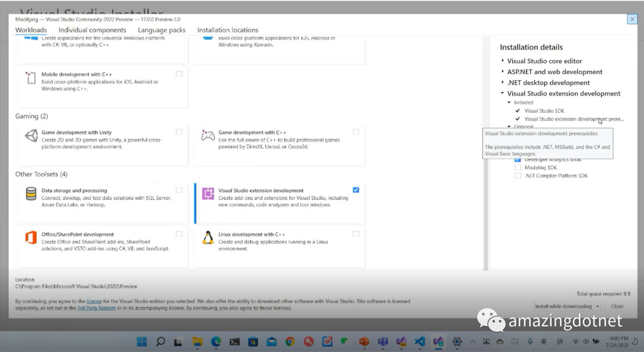Expand the ASP.NET and web development details

click(502, 72)
